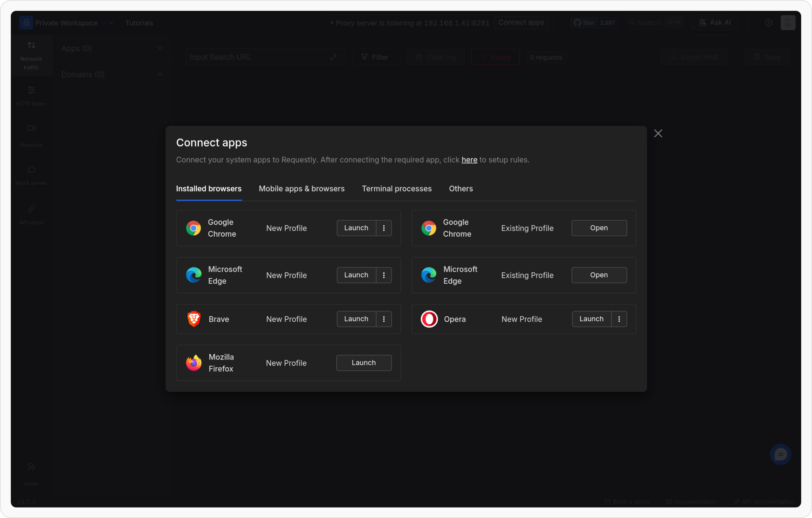Open the API client icon
The height and width of the screenshot is (518, 812).
pyautogui.click(x=31, y=209)
